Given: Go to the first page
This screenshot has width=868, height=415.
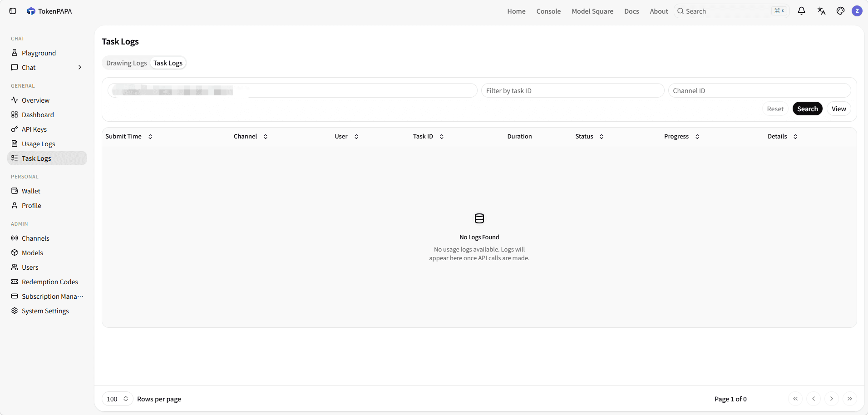Looking at the screenshot, I should [795, 399].
